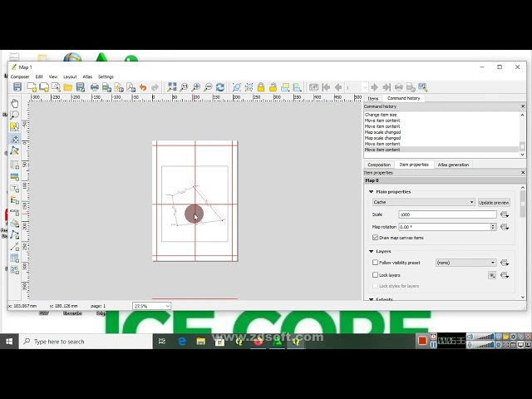
Task: Click data-defined override for Map rotation
Action: coord(505,227)
